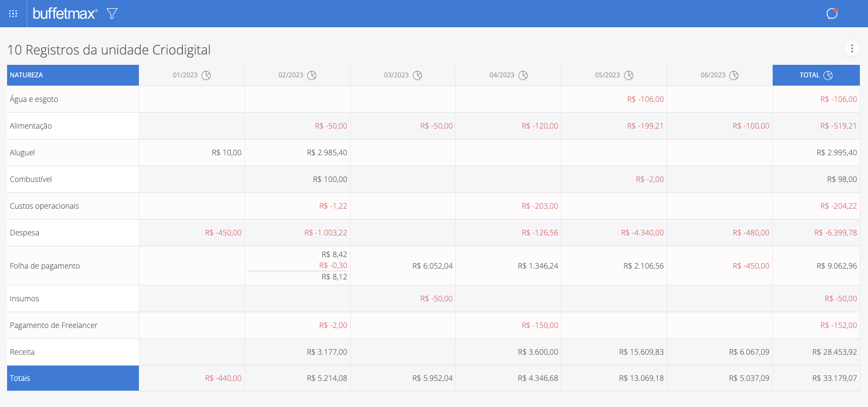868x407 pixels.
Task: Click Folha de pagamento 05/2023 value R$ 2.106,56
Action: click(644, 266)
